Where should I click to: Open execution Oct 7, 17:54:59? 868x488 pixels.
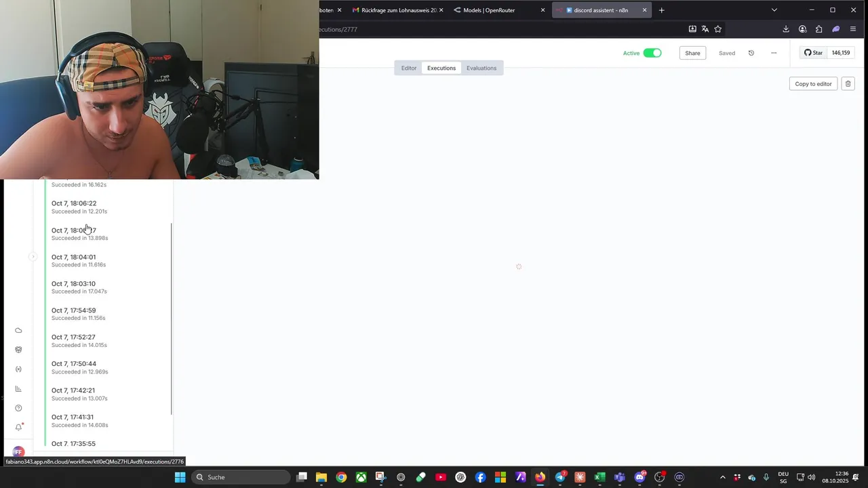pyautogui.click(x=107, y=314)
